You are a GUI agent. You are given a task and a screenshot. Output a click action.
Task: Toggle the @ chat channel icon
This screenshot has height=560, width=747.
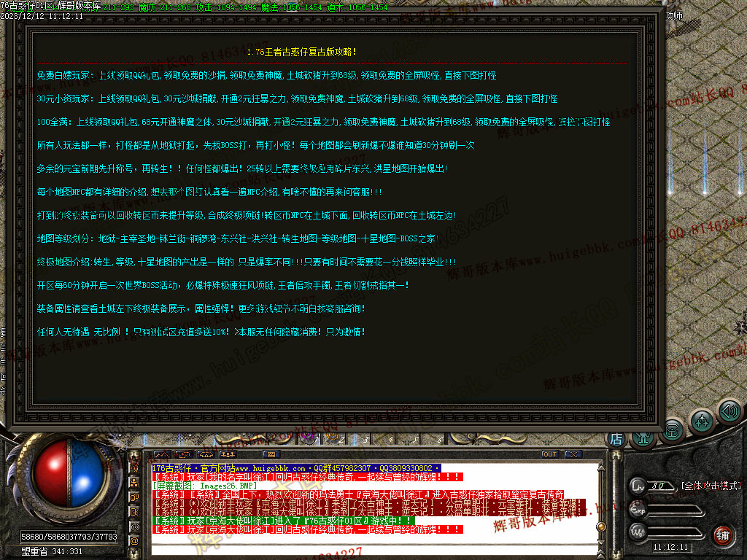click(x=134, y=541)
